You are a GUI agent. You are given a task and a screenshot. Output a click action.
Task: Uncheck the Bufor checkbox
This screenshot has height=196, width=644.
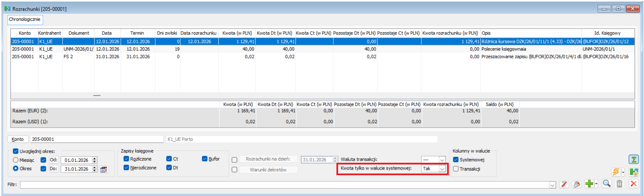click(x=205, y=159)
